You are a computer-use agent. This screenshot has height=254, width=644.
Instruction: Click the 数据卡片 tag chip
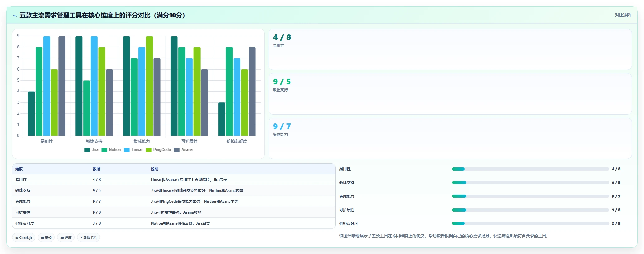point(89,237)
